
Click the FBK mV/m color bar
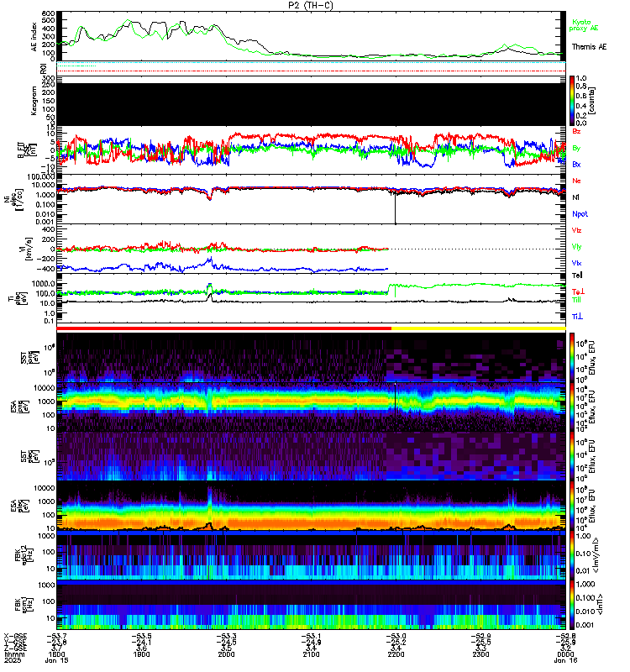click(572, 556)
